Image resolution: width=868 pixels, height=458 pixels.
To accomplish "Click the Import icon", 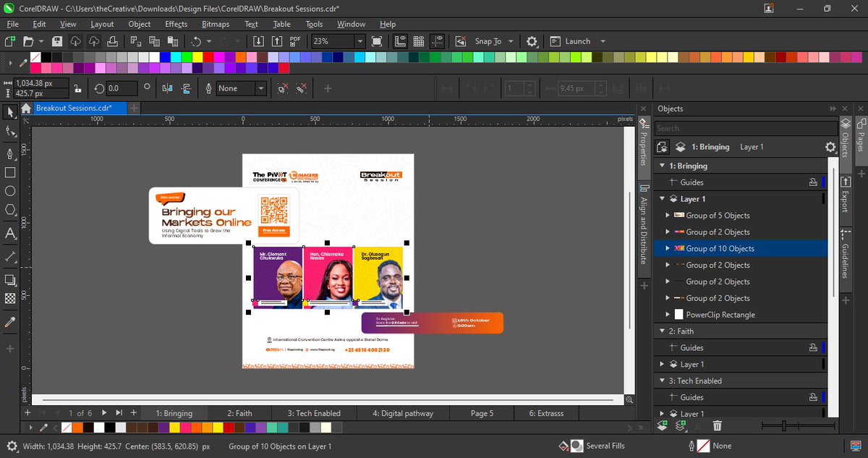I will 259,41.
